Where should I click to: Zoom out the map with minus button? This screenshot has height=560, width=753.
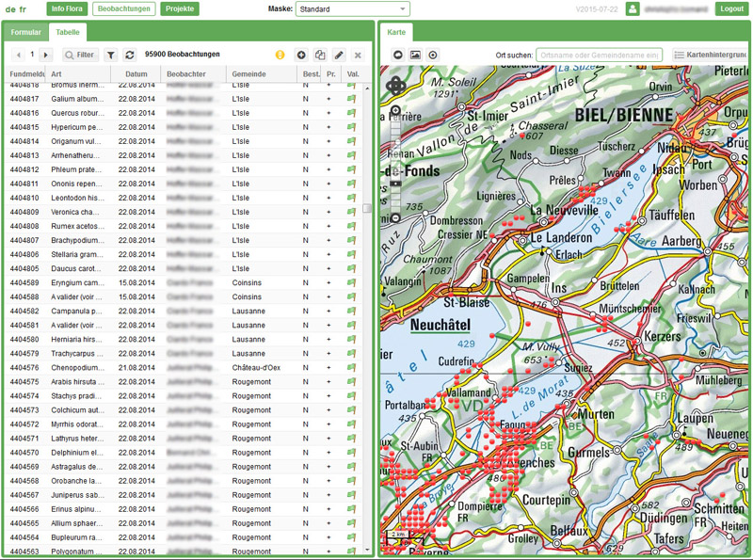pyautogui.click(x=395, y=217)
